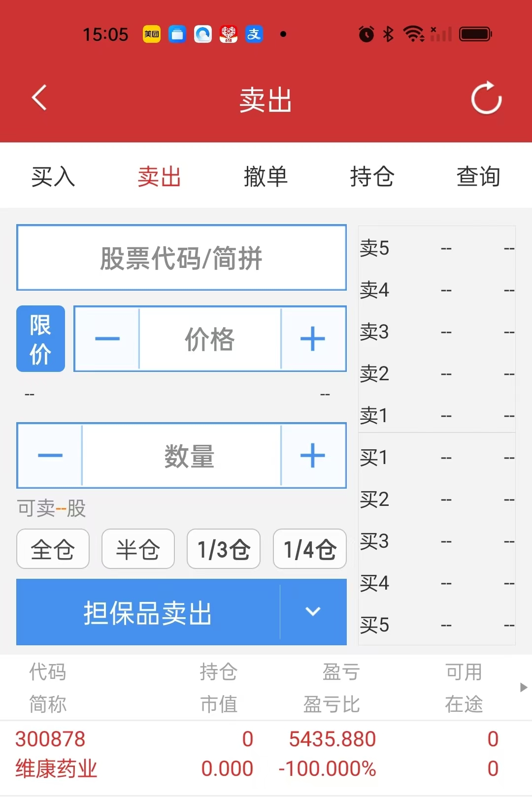Focus the 股票代码/简拼 input field

(181, 258)
